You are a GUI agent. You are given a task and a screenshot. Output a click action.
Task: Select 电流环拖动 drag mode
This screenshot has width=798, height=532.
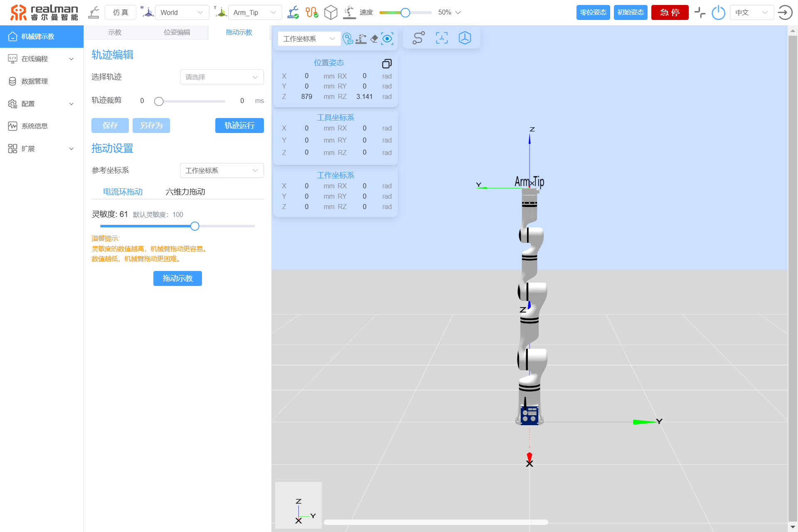tap(123, 192)
